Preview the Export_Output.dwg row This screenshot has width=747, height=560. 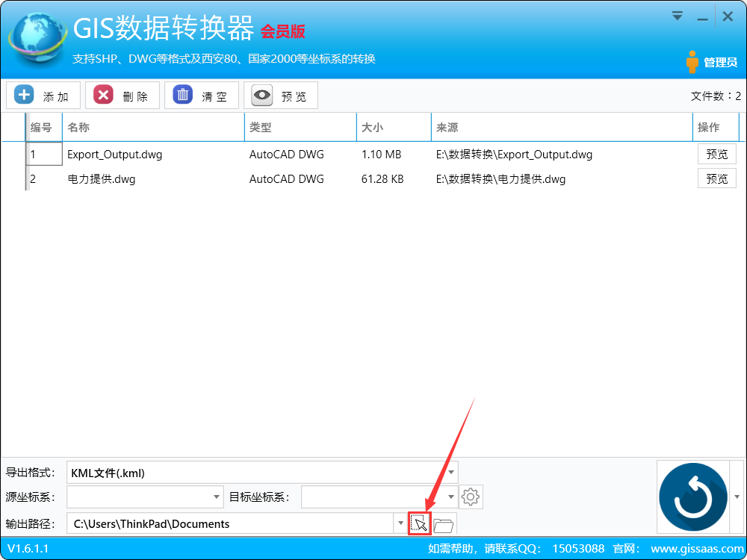[x=717, y=155]
